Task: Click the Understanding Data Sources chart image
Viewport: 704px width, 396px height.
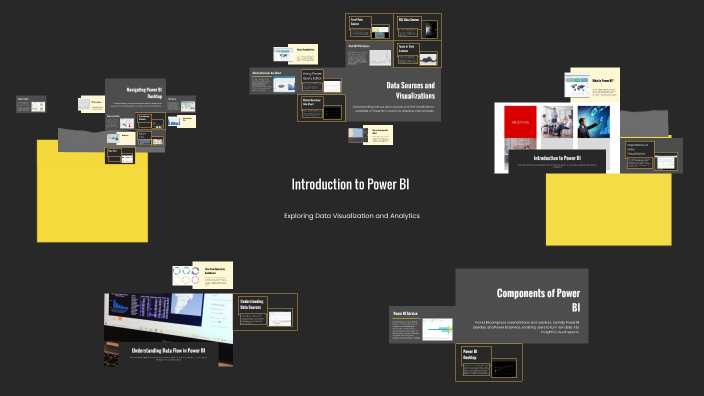Action: coord(280,318)
